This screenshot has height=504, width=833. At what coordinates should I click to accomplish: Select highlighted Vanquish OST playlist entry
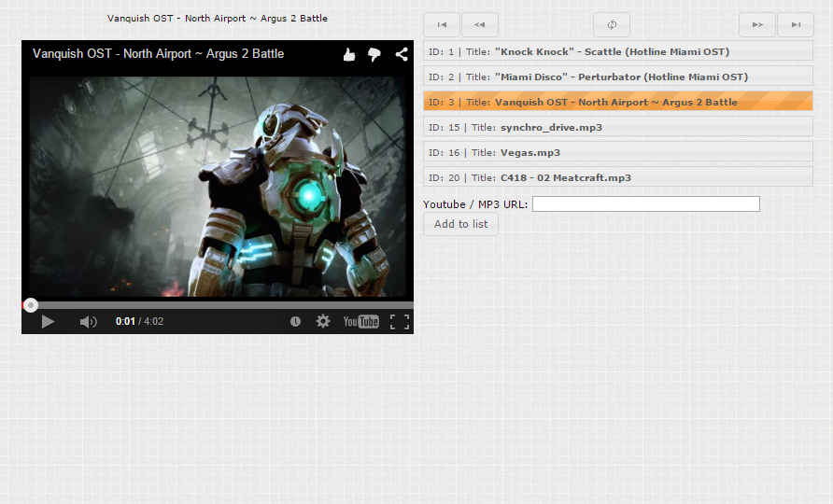(618, 102)
